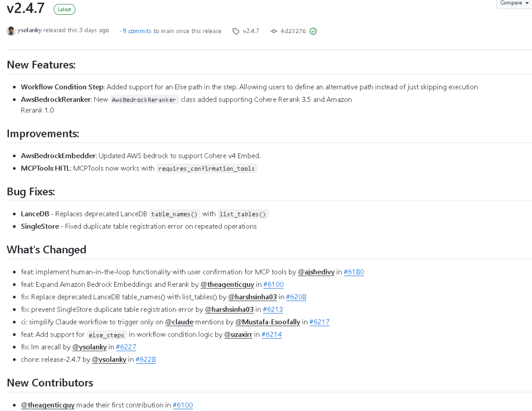Open pull request #6208
The height and width of the screenshot is (411, 532).
[296, 297]
